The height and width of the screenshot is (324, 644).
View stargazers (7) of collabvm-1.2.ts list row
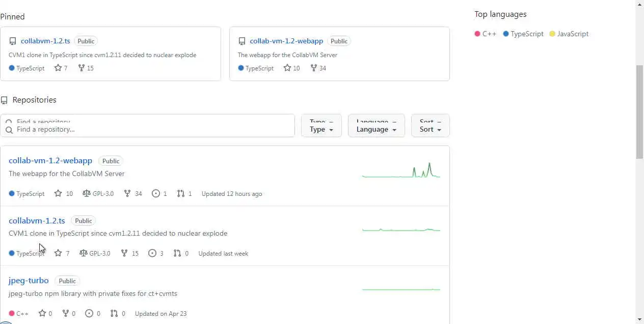coord(62,253)
